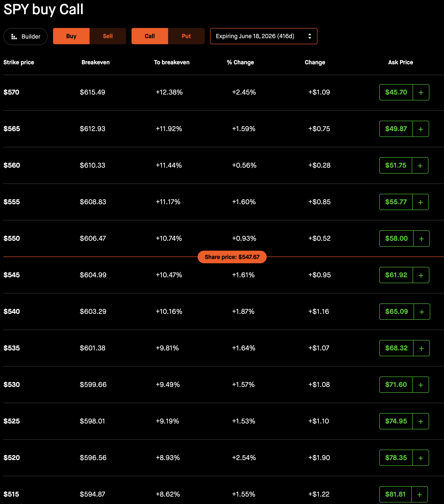Switch to the Sell option
444x504 pixels.
pos(108,36)
